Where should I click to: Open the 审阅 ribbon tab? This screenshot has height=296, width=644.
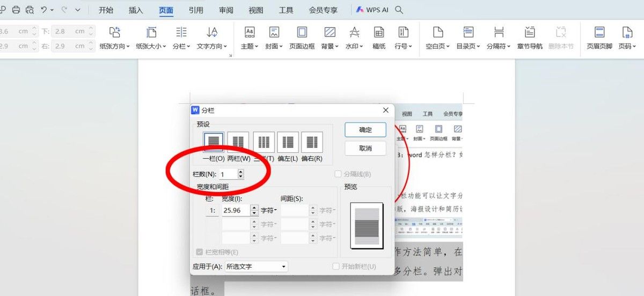pyautogui.click(x=226, y=10)
